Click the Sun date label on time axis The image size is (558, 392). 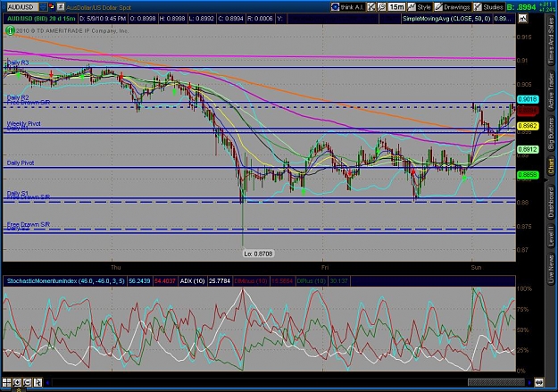point(476,267)
